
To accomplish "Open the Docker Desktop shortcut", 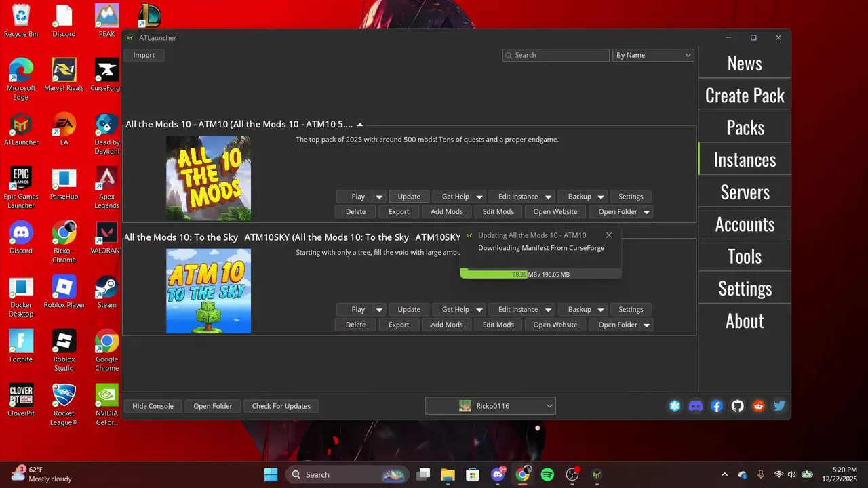I will click(x=21, y=296).
